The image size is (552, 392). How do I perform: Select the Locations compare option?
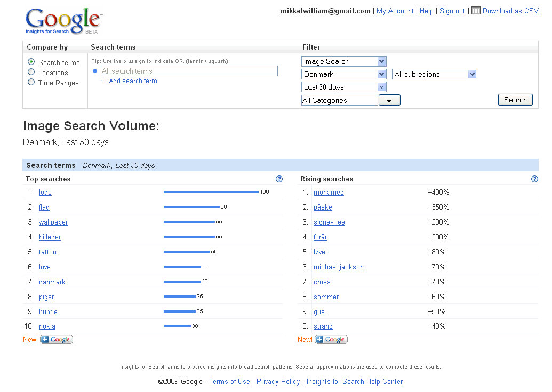coord(31,72)
